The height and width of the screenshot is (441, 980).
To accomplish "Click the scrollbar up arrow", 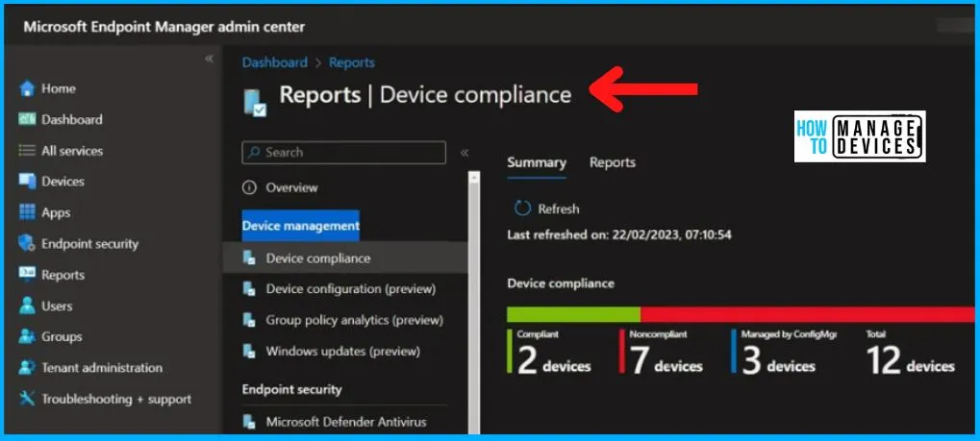I will (x=474, y=178).
